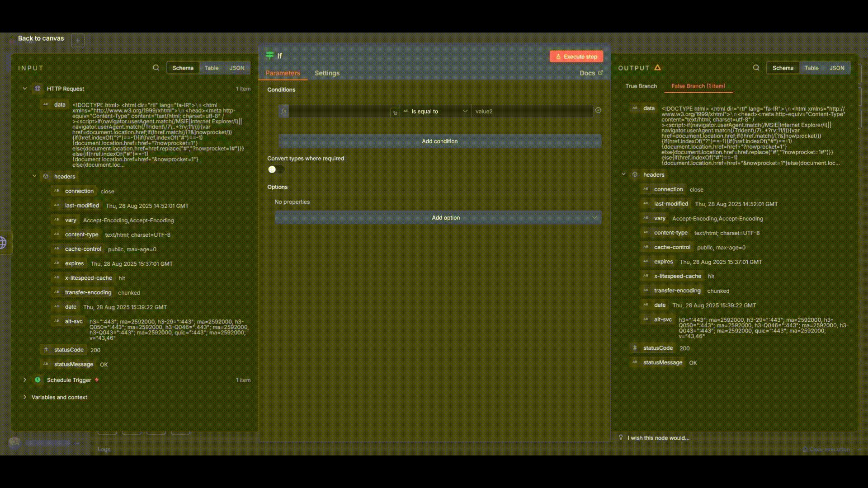Toggle Convert types where required switch
The height and width of the screenshot is (488, 868).
[x=276, y=169]
